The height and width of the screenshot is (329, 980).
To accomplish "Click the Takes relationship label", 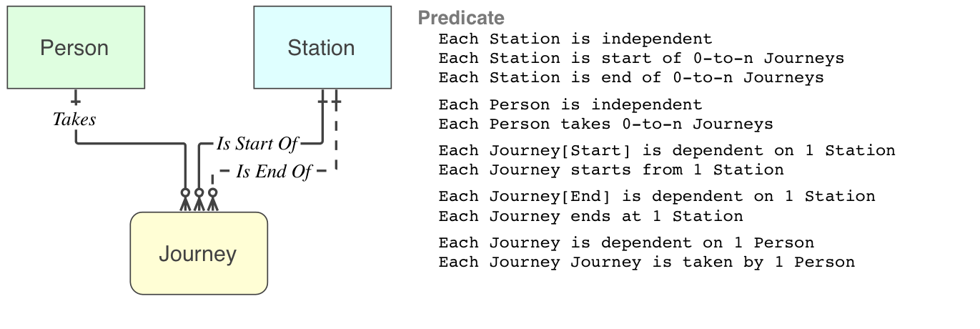I will click(x=74, y=119).
